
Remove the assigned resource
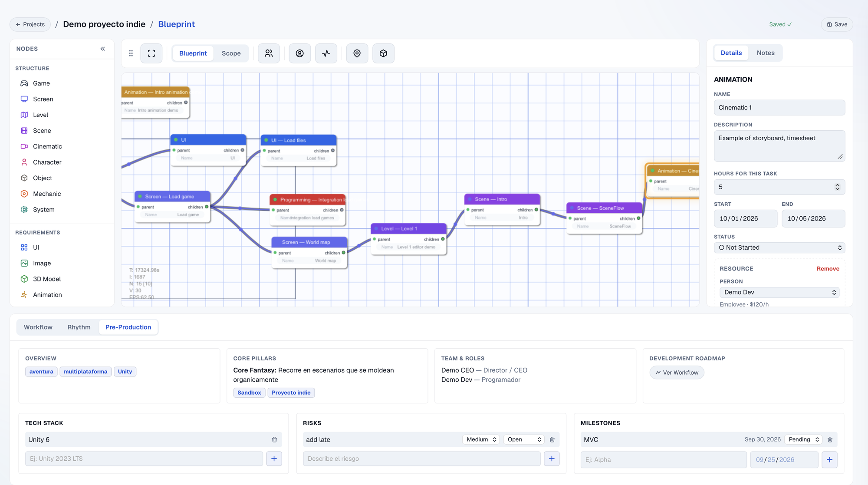point(828,269)
